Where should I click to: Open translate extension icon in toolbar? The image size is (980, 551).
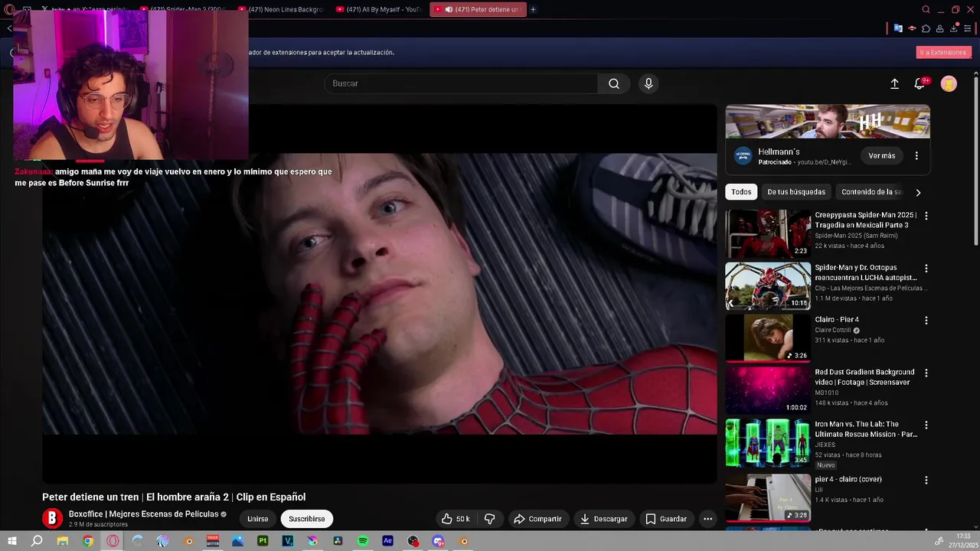click(898, 28)
